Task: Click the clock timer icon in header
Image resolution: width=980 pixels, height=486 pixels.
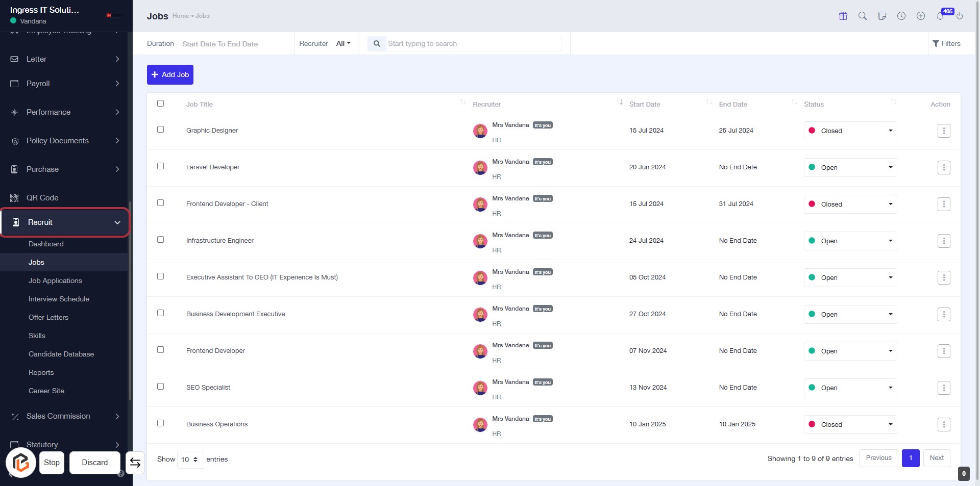Action: coord(901,16)
